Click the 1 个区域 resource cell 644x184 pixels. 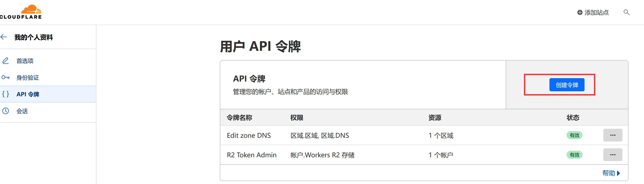(x=441, y=135)
